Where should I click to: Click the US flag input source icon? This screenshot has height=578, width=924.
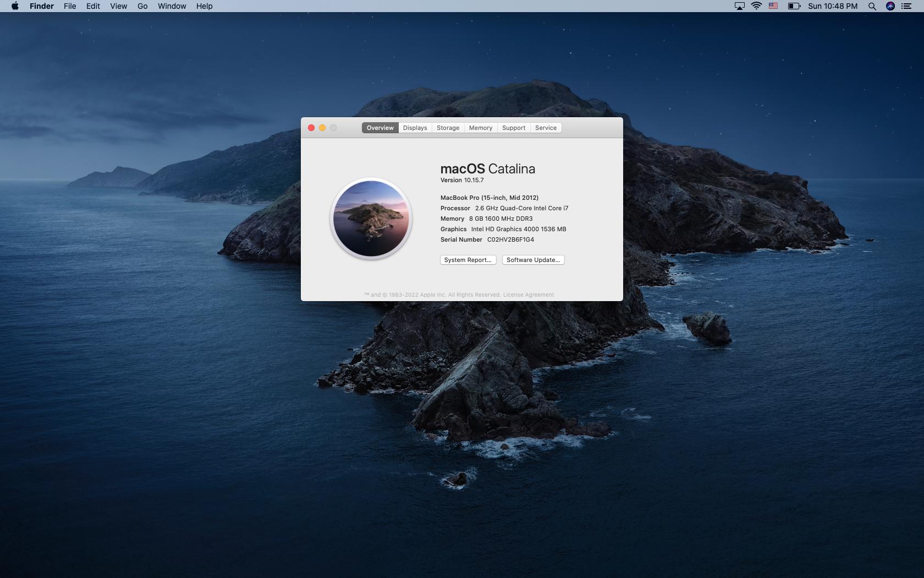point(773,6)
